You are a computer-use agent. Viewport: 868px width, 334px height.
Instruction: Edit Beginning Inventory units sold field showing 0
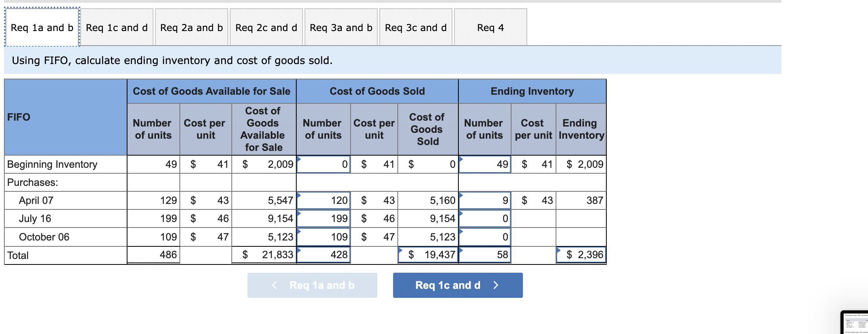pos(323,164)
